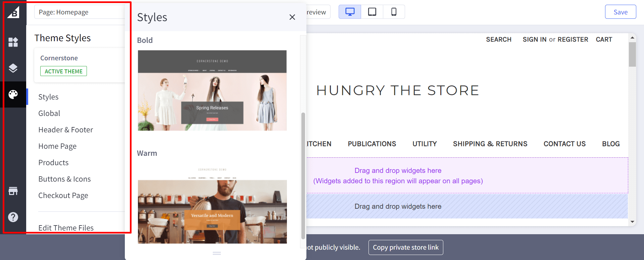Open the Global settings section

click(49, 113)
